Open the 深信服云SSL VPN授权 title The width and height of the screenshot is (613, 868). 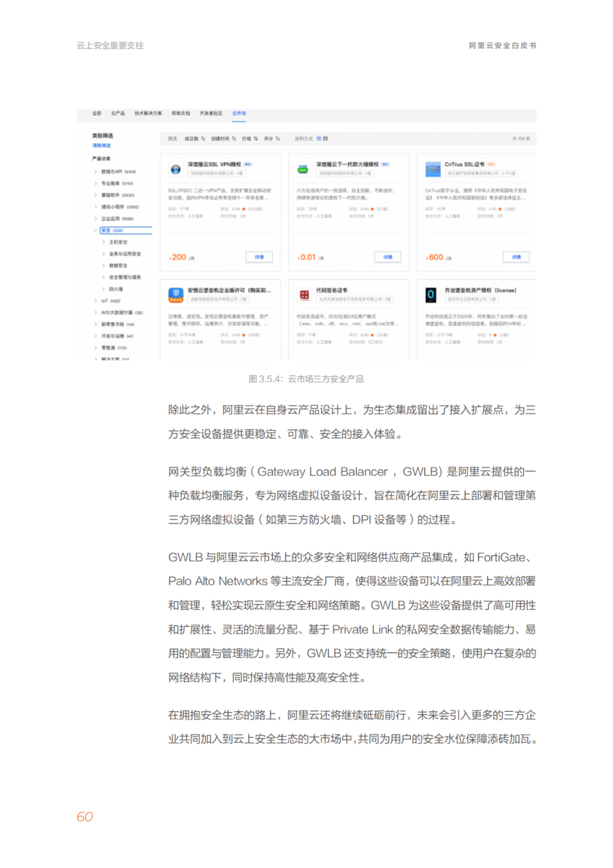tap(215, 165)
